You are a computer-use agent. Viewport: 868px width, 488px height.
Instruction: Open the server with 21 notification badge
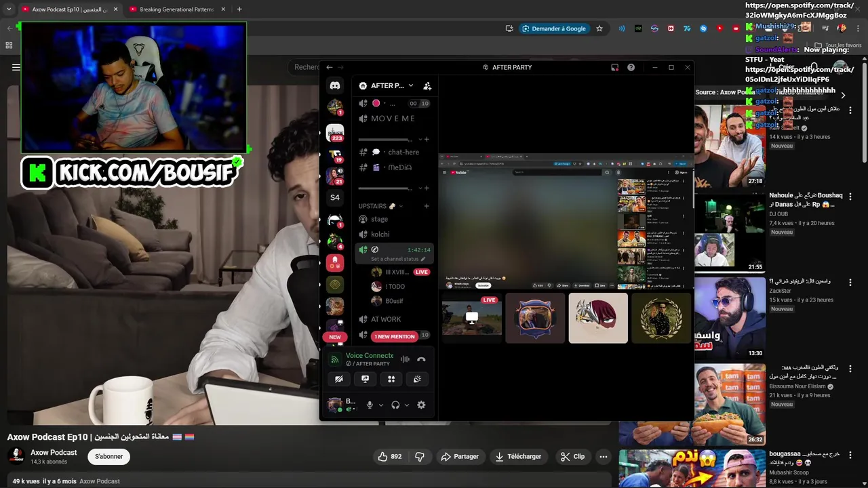pos(335,176)
